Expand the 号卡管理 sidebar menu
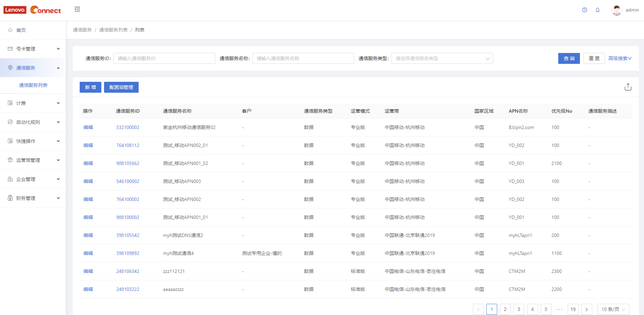 33,49
